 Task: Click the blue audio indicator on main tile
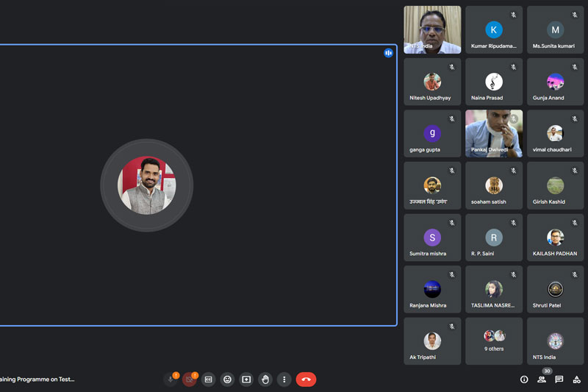coord(388,53)
